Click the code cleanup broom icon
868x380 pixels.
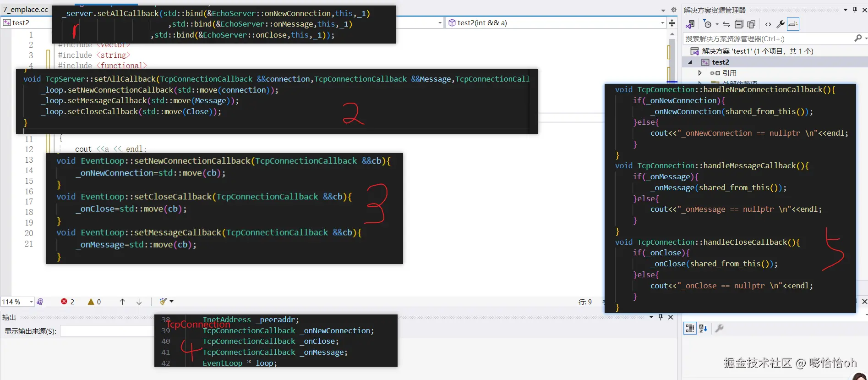pyautogui.click(x=163, y=301)
